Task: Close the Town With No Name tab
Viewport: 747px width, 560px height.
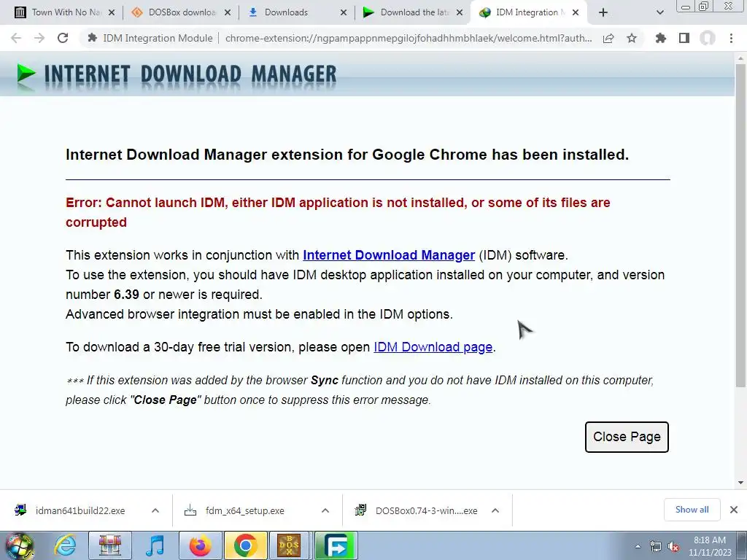Action: tap(112, 13)
